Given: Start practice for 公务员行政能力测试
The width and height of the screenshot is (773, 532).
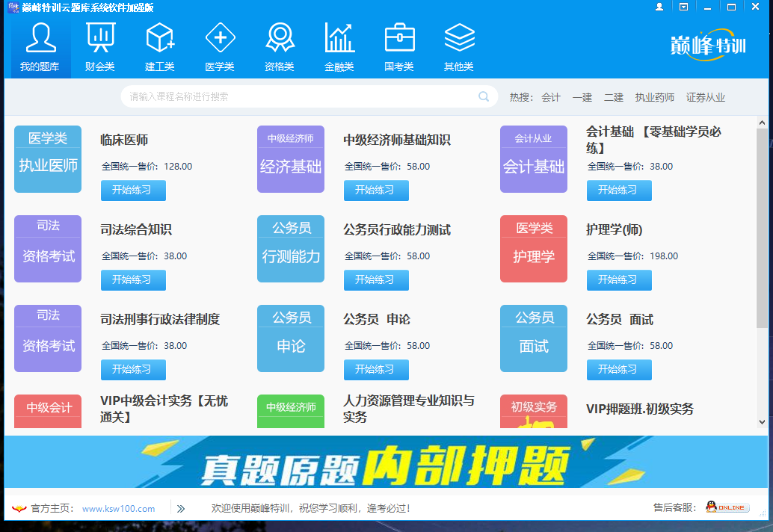Looking at the screenshot, I should [x=376, y=279].
